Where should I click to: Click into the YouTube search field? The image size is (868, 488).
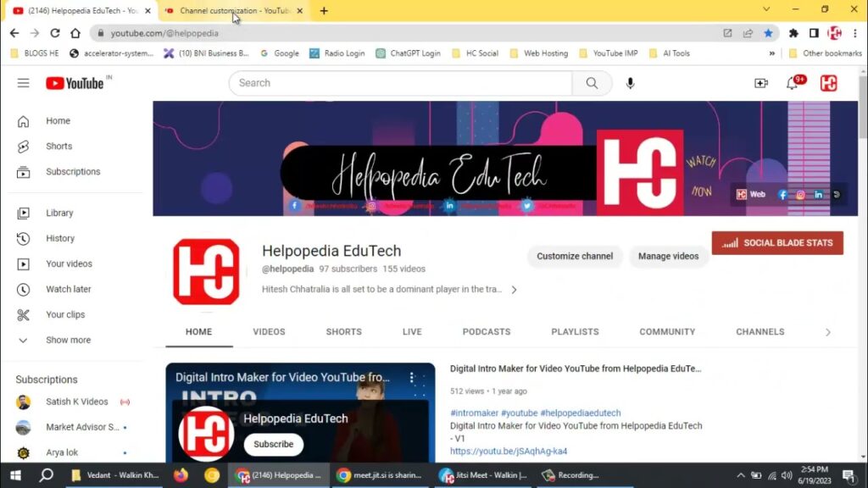(x=400, y=83)
